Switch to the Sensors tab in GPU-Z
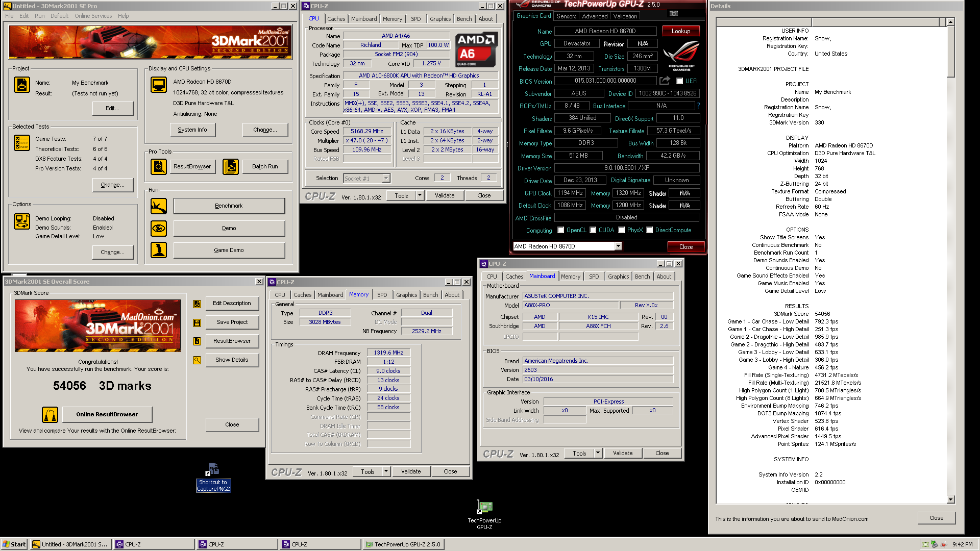The height and width of the screenshot is (551, 980). [567, 16]
